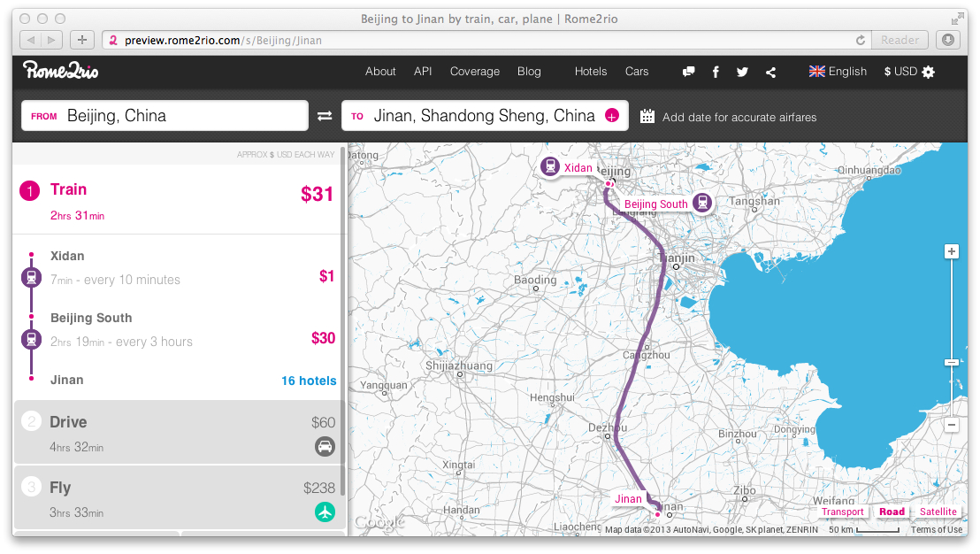Click Add date for accurate airfares
The width and height of the screenshot is (980, 554).
pos(739,117)
